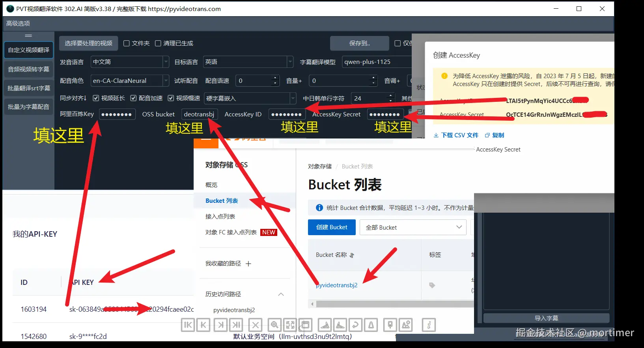Click the trapezoid icon in viewer toolbar
Viewport: 644px width, 348px height.
tap(371, 325)
